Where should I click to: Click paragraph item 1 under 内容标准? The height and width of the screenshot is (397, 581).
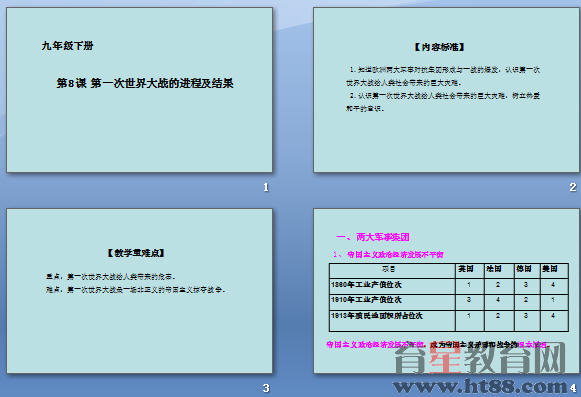coord(443,76)
